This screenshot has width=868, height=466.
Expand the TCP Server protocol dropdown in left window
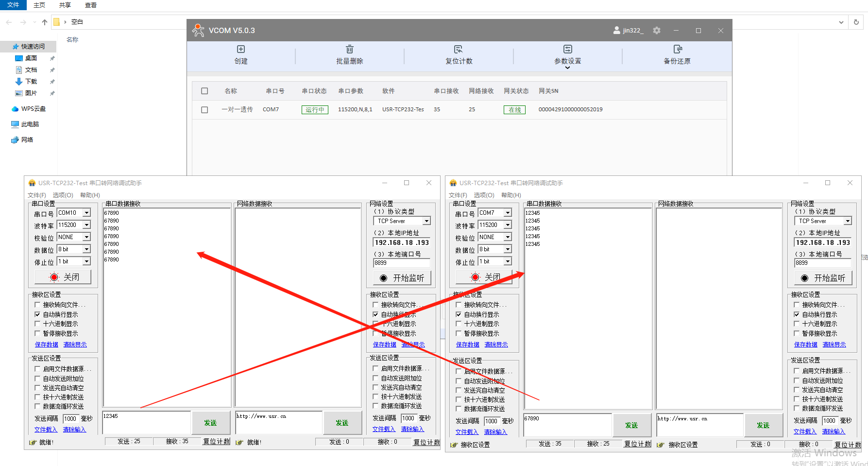click(x=426, y=221)
